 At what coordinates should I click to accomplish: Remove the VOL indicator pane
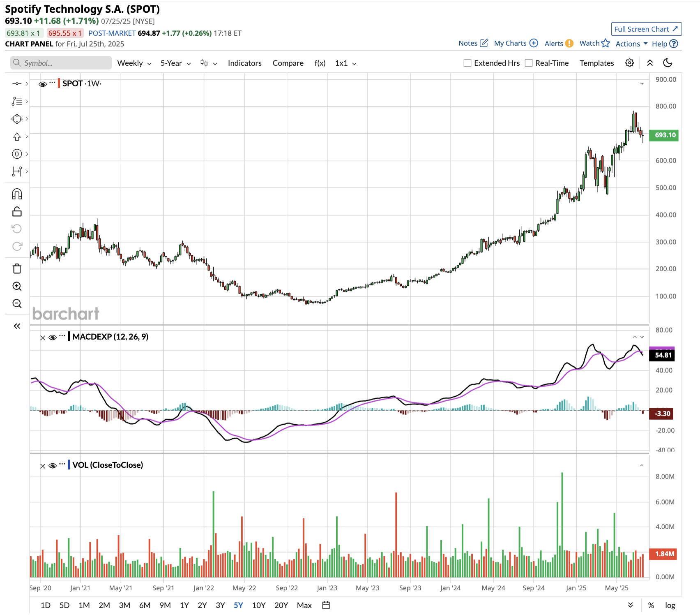click(x=43, y=466)
